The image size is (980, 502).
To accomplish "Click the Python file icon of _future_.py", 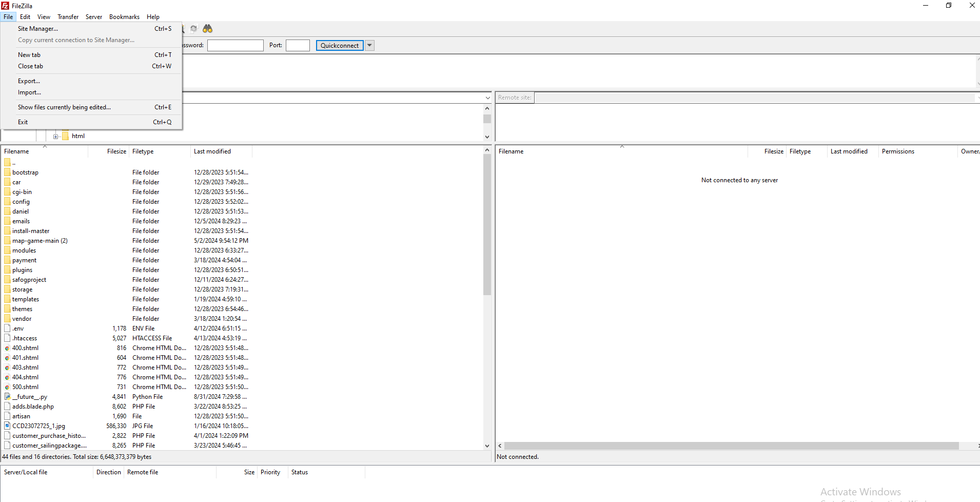I will coord(7,397).
